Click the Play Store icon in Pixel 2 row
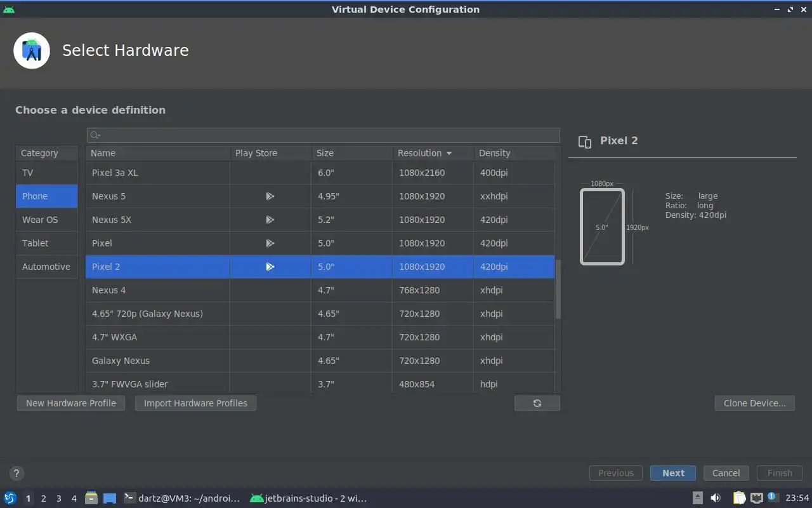This screenshot has width=812, height=508. pyautogui.click(x=270, y=267)
